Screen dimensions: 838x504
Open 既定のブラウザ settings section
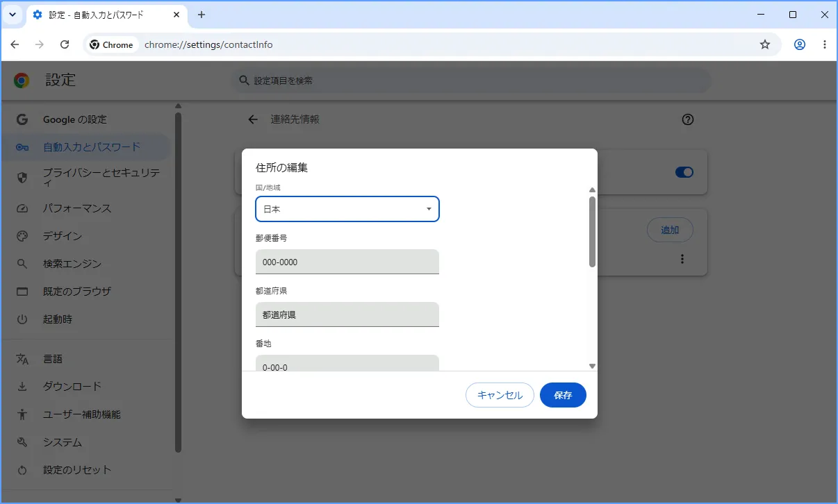86,292
